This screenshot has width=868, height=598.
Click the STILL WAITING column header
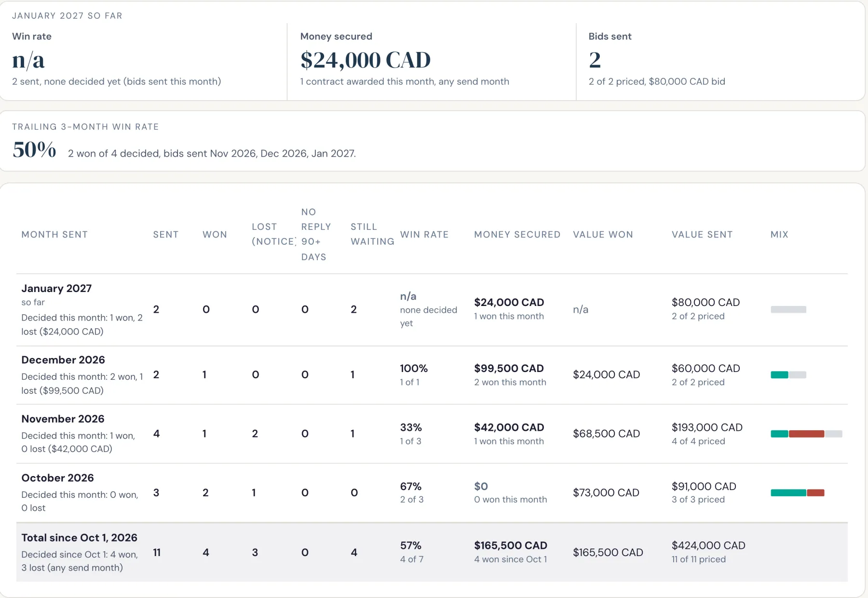(x=372, y=234)
